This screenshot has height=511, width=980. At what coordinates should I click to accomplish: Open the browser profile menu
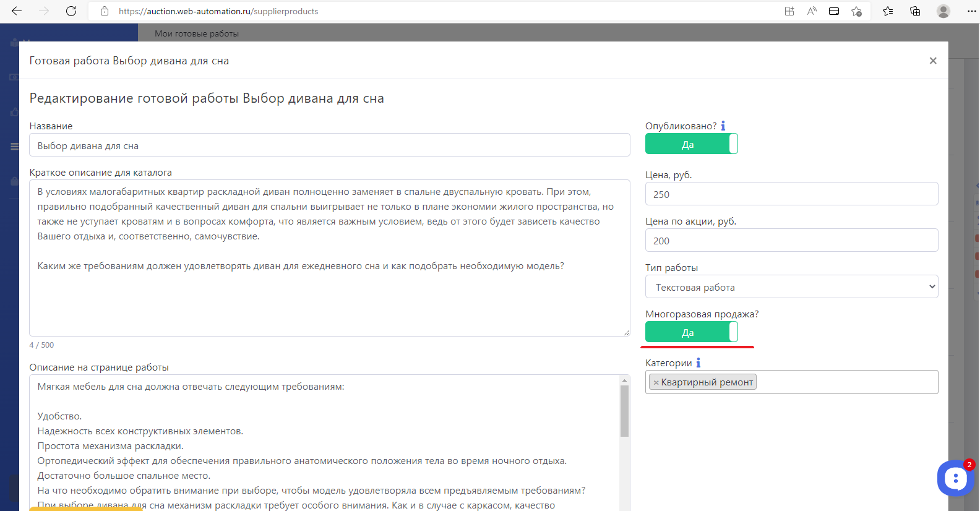(x=943, y=11)
